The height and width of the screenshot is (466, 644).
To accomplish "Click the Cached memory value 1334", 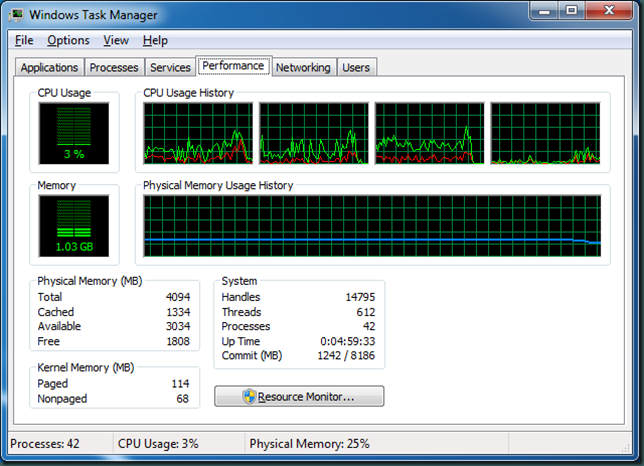I will (178, 312).
